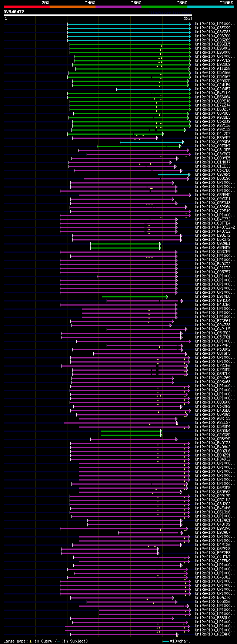Click the green alignment bar for Q655N4

click(x=131, y=431)
